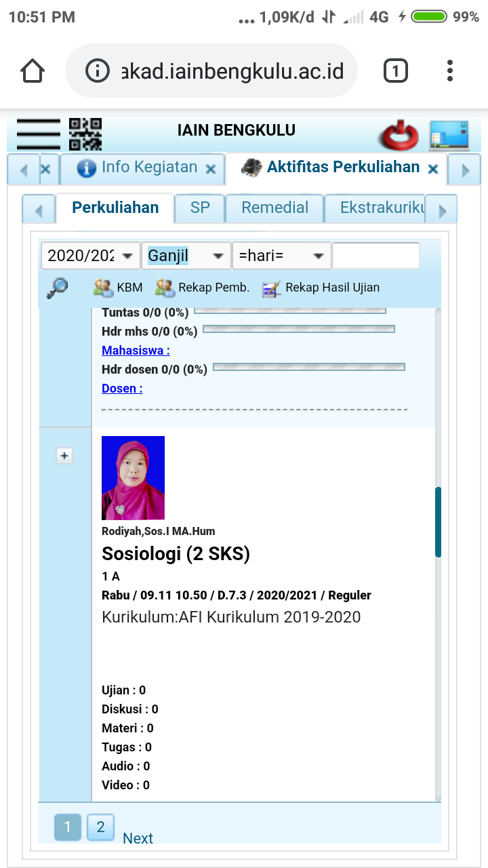Expand the Sosiologi course row plus button
Viewport: 488px width, 868px height.
coord(64,456)
